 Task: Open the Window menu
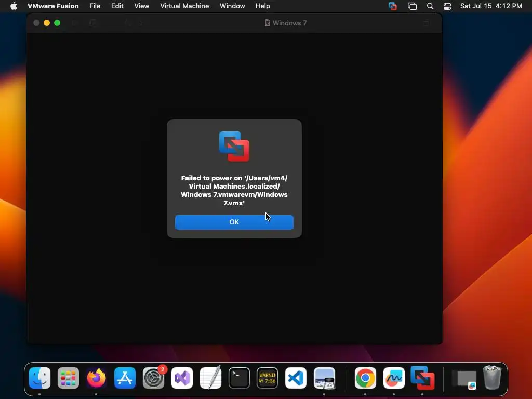[x=232, y=6]
